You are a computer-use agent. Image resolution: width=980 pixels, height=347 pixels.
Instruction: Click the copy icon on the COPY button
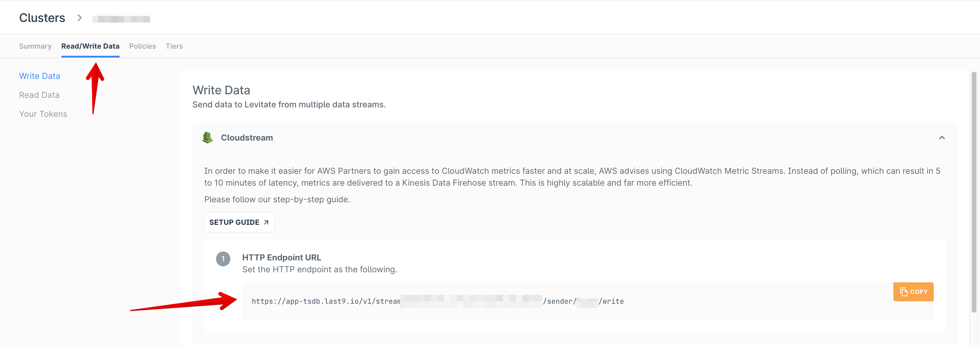coord(903,292)
